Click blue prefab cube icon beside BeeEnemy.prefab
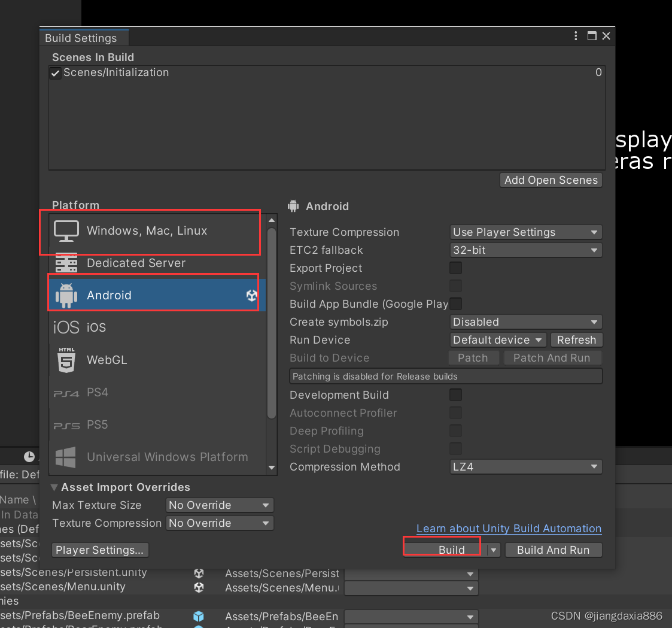This screenshot has width=672, height=628. (x=199, y=616)
